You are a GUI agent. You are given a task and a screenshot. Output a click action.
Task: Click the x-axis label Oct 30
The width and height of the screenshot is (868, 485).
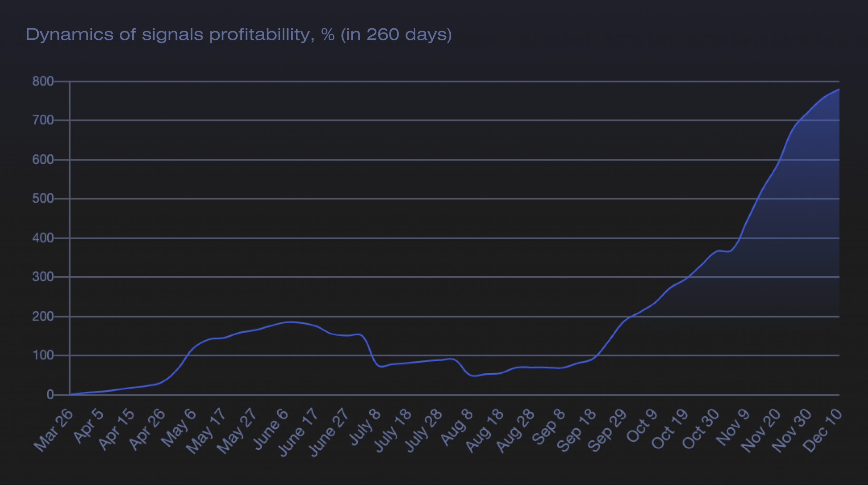(701, 429)
